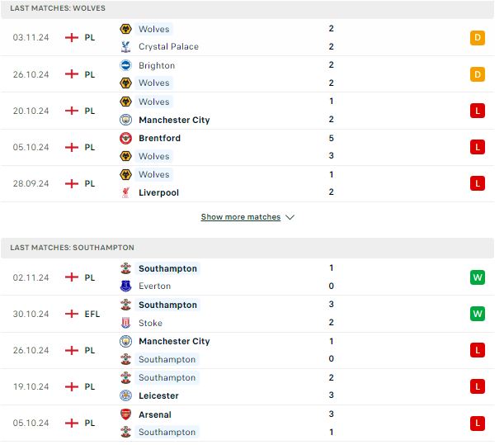Click the Brighton club crest icon
This screenshot has width=504, height=445.
pos(125,66)
